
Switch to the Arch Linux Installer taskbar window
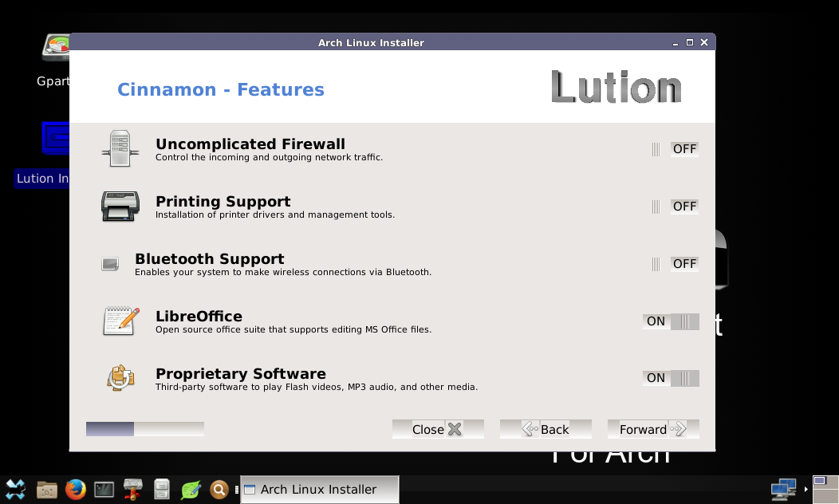tap(320, 489)
